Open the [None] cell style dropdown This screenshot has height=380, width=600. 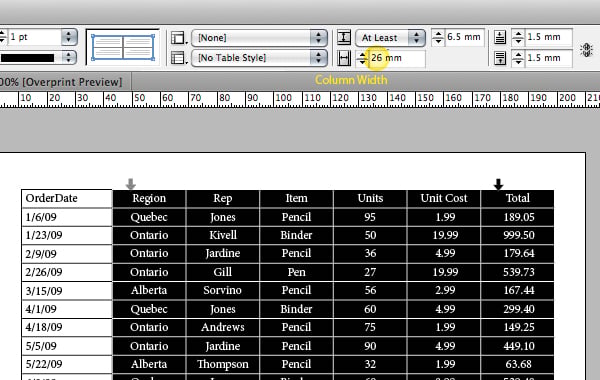click(259, 38)
